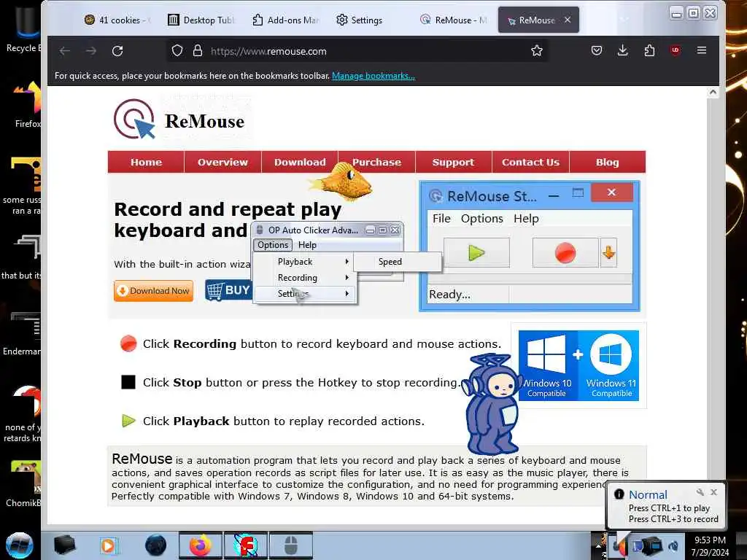Click the taskbar clock showing 9:53 PM

710,546
